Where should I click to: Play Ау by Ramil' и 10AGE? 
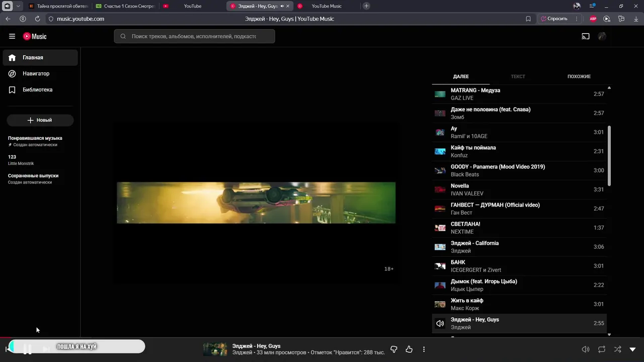tap(519, 132)
